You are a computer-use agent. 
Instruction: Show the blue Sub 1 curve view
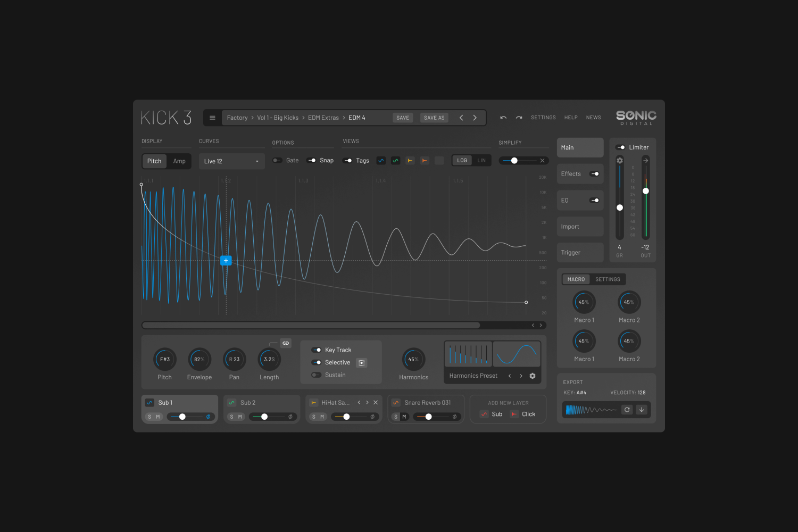tap(381, 161)
